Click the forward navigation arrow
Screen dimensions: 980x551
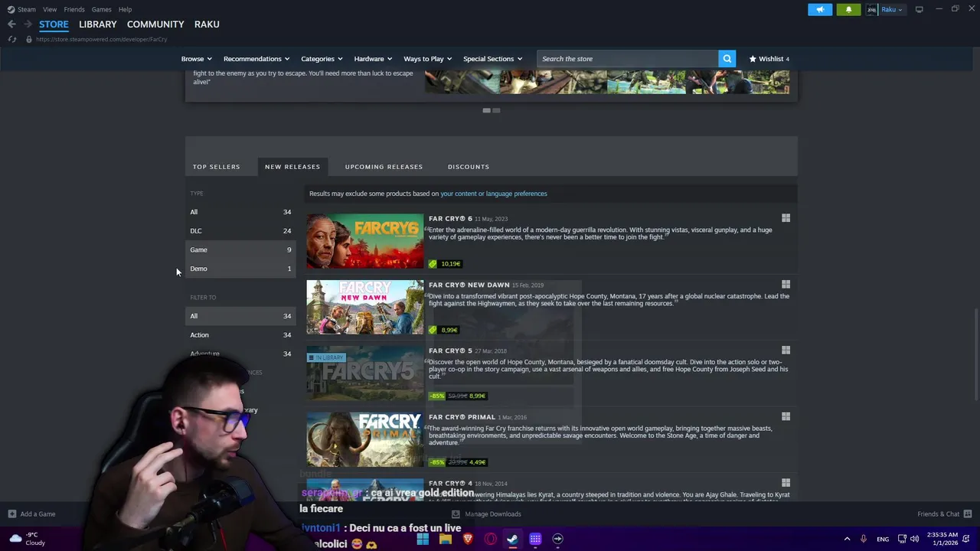click(28, 24)
